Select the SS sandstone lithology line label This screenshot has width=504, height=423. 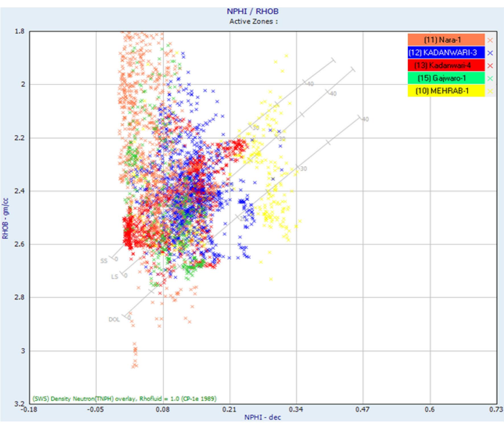click(104, 260)
